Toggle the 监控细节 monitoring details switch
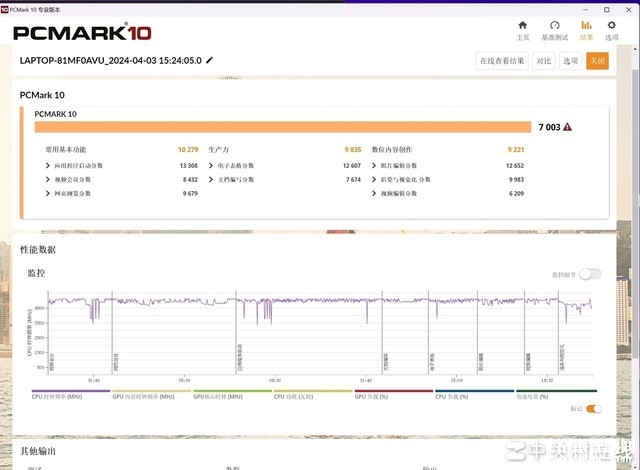 pos(590,274)
